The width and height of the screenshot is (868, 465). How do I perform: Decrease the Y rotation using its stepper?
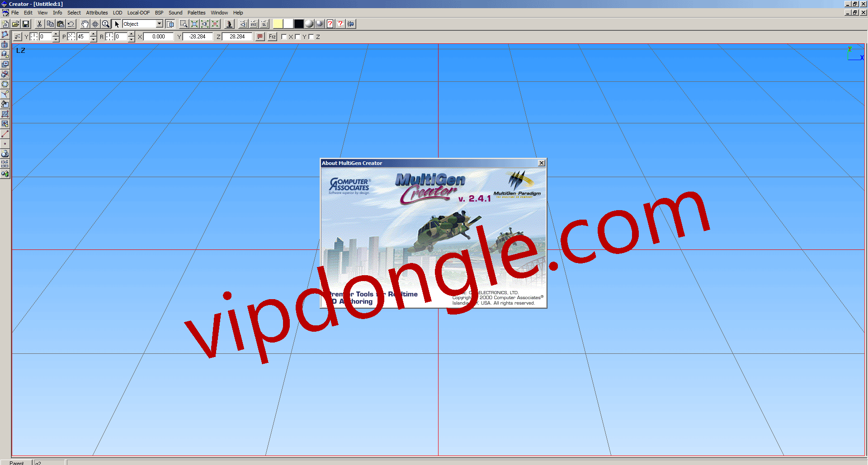[56, 39]
